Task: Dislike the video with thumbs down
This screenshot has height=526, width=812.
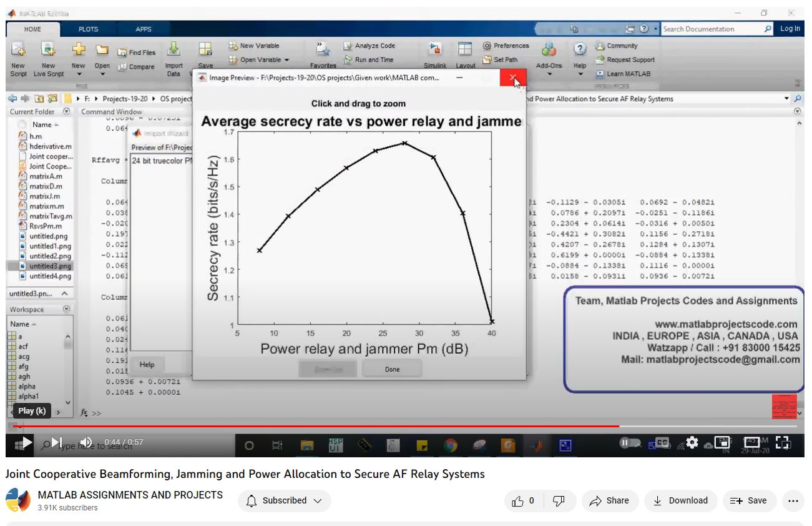Action: 559,500
